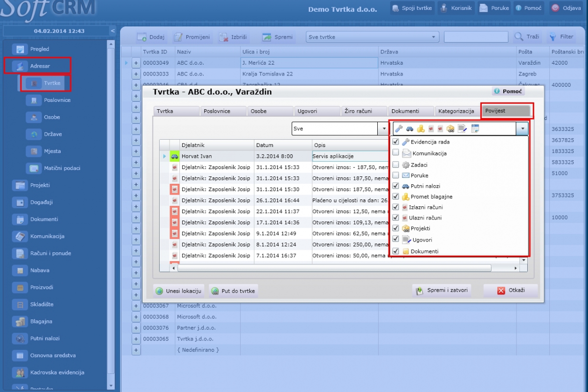Click Izbriši toolbar button
Viewport: 588px width, 392px height.
pos(233,37)
